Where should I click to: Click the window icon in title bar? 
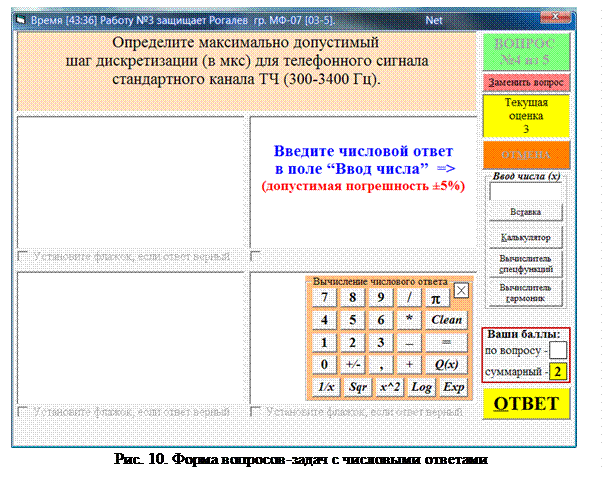[21, 20]
